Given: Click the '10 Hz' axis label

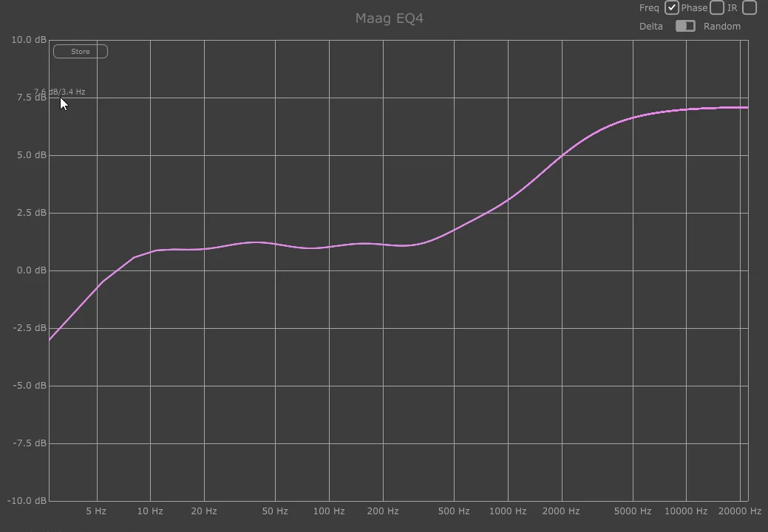Looking at the screenshot, I should coord(150,511).
